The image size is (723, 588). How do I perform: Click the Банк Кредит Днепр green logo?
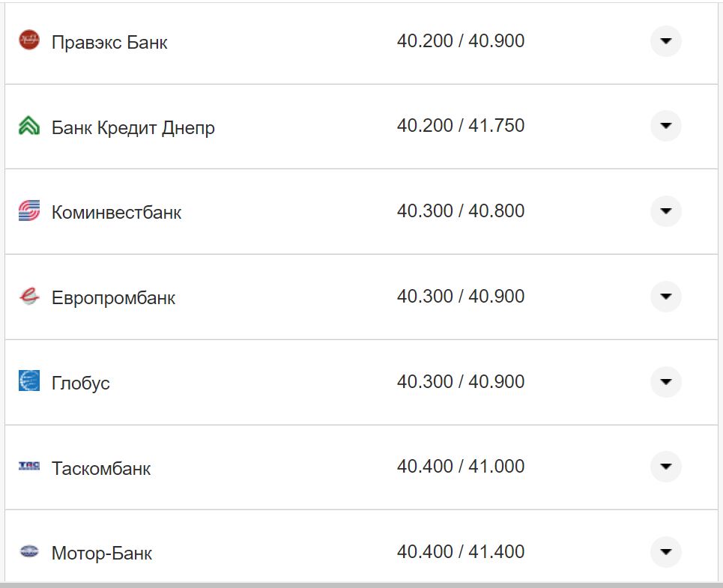(x=28, y=126)
